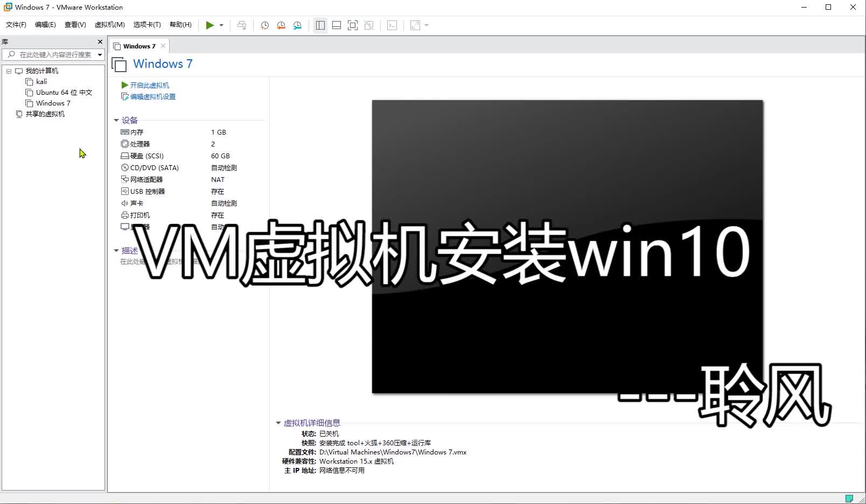Open the 虚拟机(M) menu
Image resolution: width=866 pixels, height=504 pixels.
[x=109, y=25]
